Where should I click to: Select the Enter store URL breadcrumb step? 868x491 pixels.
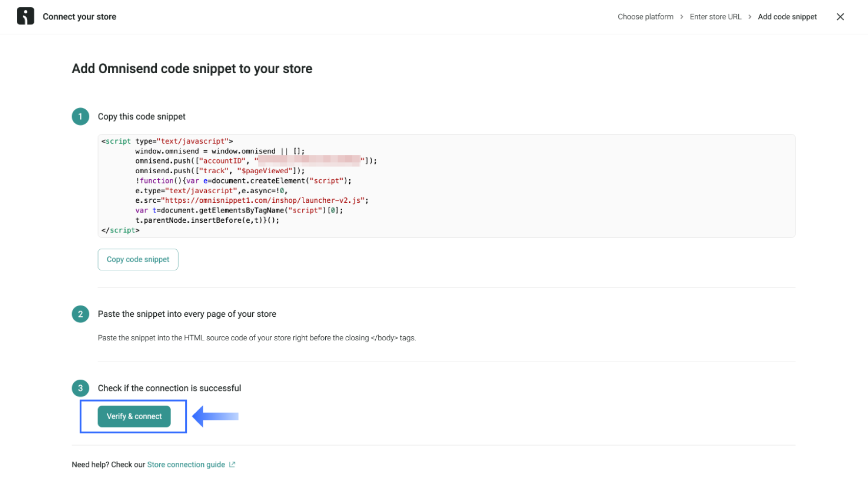715,16
